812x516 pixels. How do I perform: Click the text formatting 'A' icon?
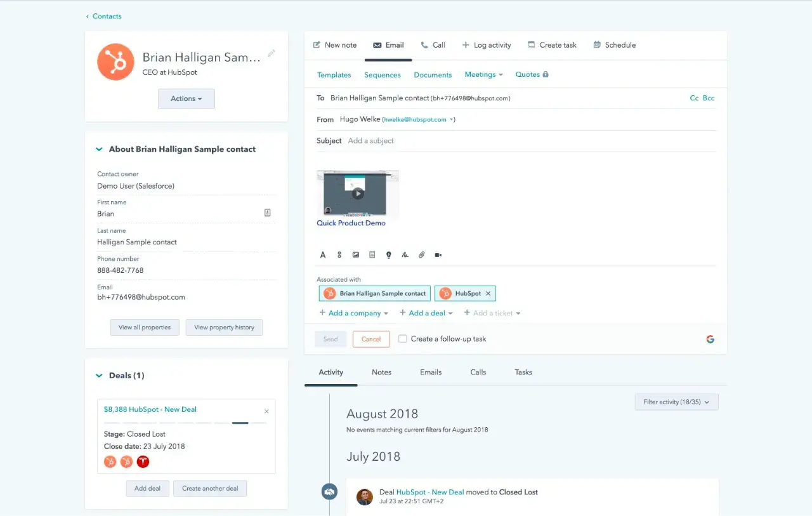[323, 255]
